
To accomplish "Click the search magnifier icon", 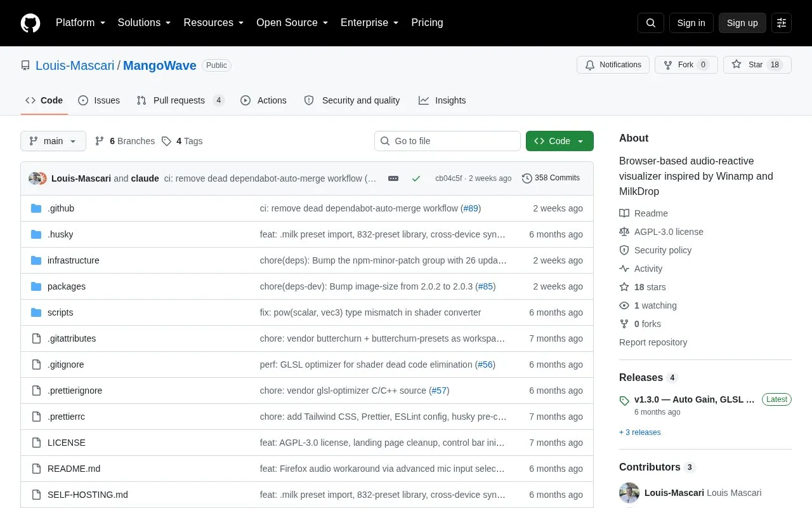I will [x=651, y=23].
